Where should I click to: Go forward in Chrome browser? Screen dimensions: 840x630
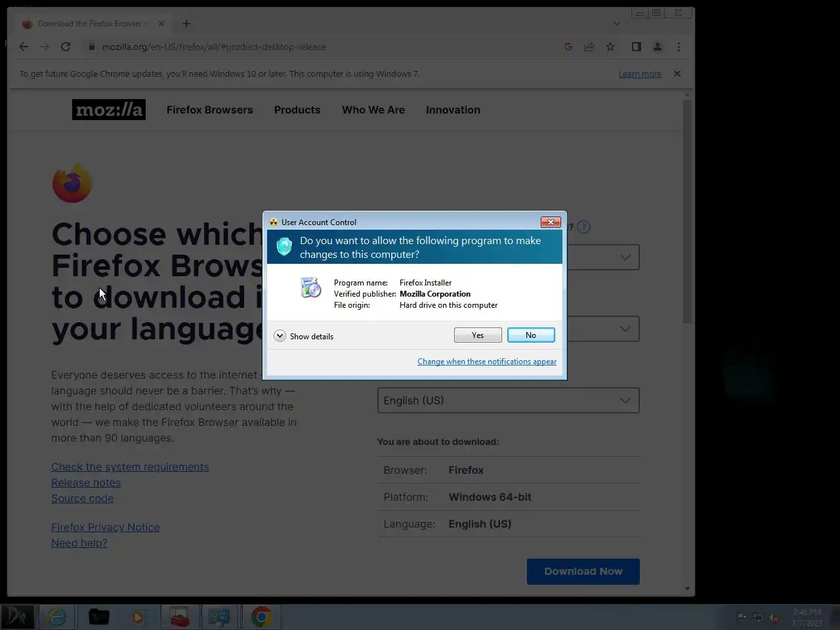click(45, 47)
